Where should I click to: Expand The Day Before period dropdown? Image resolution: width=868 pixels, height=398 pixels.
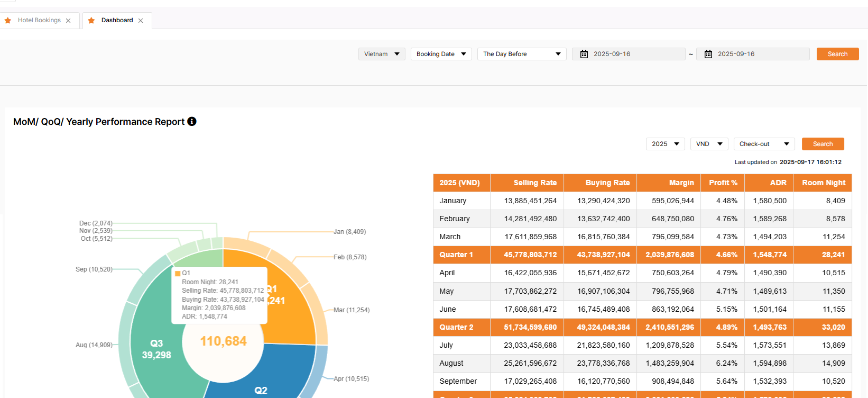point(521,54)
